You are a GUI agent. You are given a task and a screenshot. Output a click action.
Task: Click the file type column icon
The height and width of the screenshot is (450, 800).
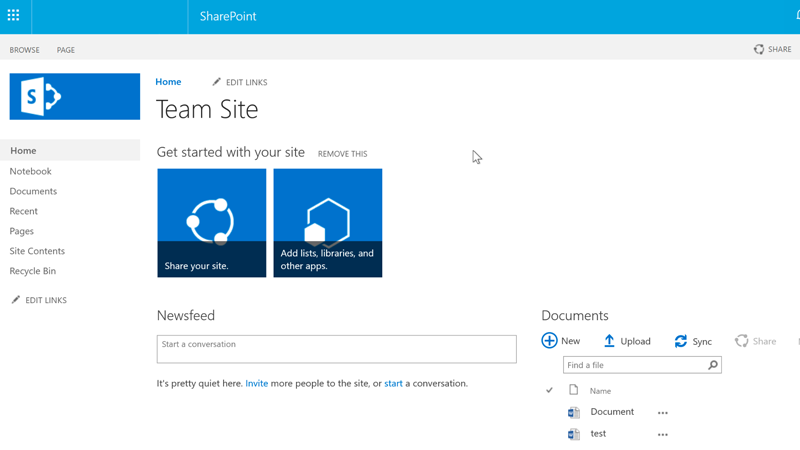[x=573, y=390]
